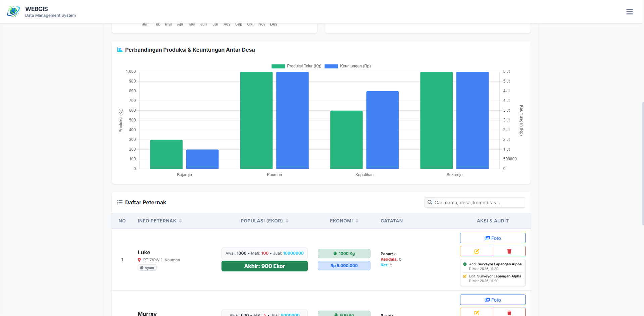
Task: Click the WEBGIS globe logo
Action: click(13, 11)
